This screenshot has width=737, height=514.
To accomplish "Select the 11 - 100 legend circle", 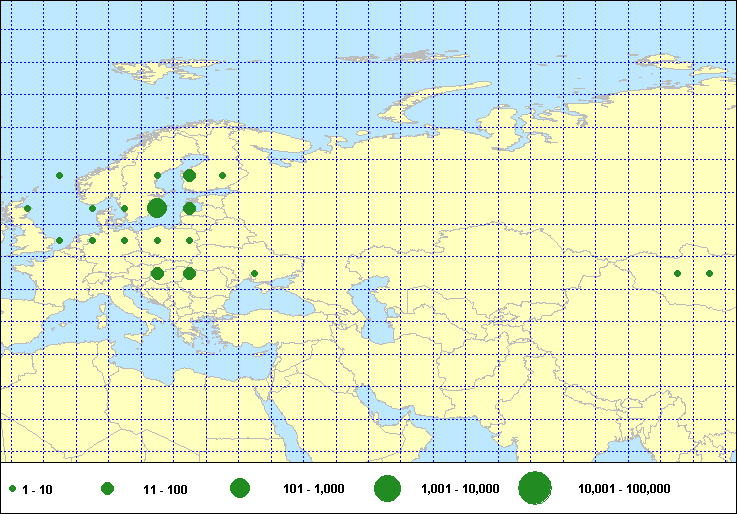I will coord(108,489).
